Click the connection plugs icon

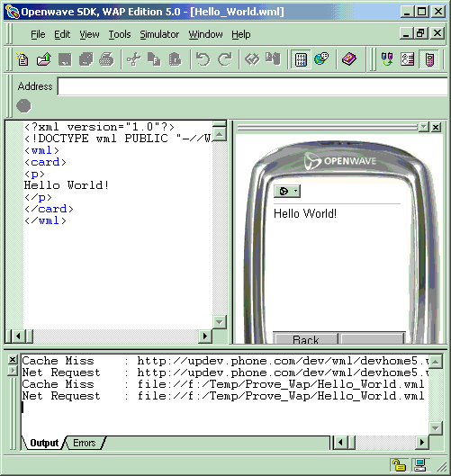pyautogui.click(x=387, y=59)
